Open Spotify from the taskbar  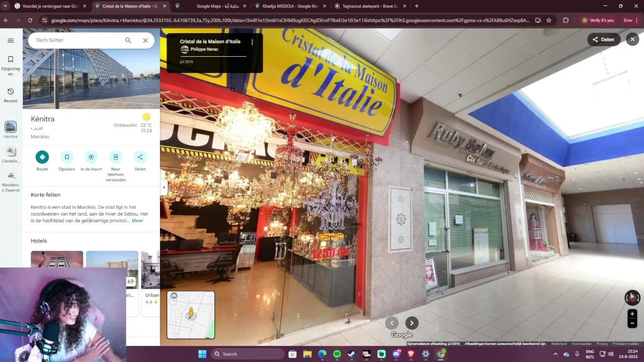[x=337, y=354]
